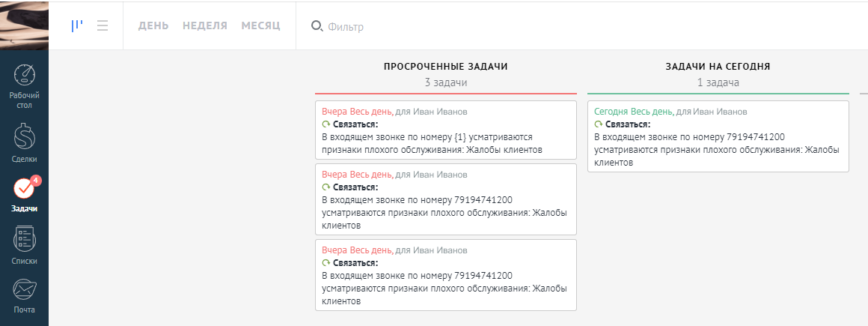Select the Задачи checkmark icon

click(x=24, y=188)
